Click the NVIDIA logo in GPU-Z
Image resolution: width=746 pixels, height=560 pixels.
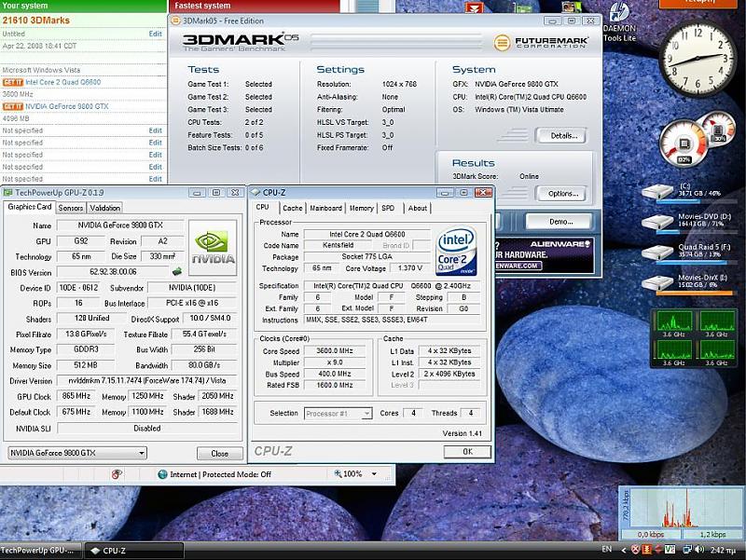coord(213,248)
